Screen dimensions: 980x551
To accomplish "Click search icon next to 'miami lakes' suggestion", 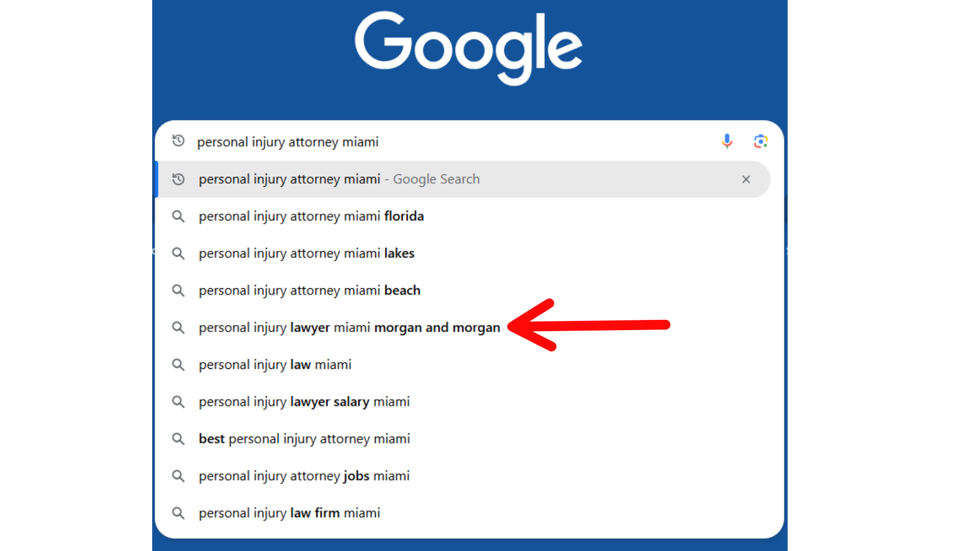I will tap(178, 254).
